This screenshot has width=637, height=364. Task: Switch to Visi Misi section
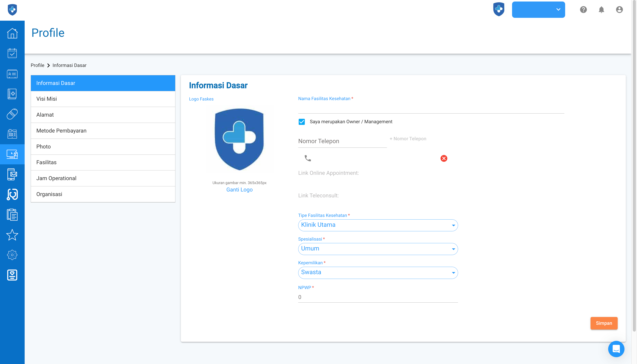point(103,99)
